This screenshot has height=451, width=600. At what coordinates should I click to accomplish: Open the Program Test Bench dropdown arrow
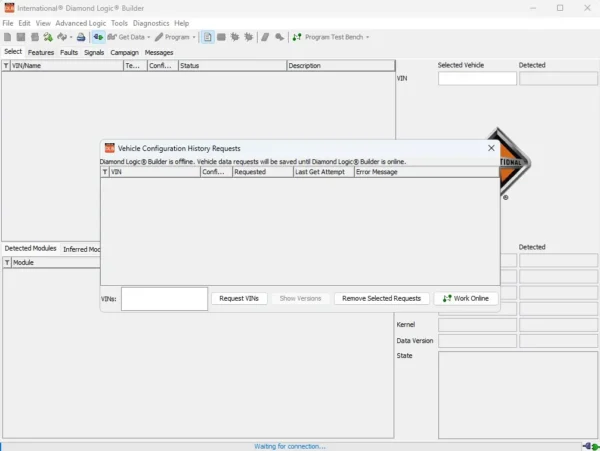(x=367, y=37)
